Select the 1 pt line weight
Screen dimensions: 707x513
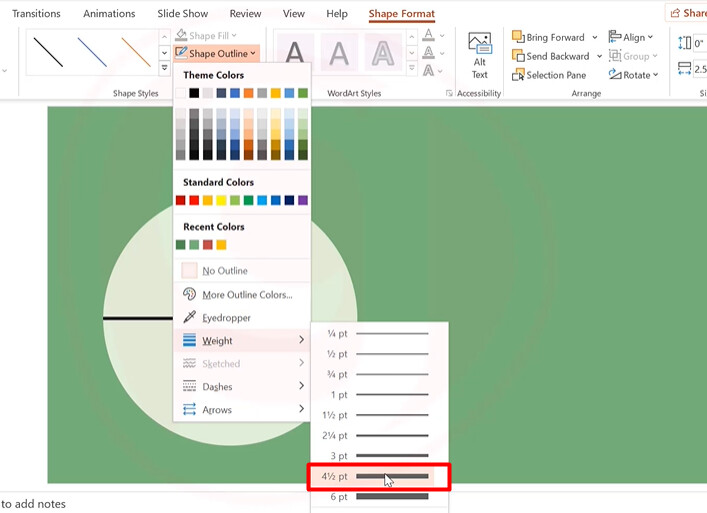379,395
